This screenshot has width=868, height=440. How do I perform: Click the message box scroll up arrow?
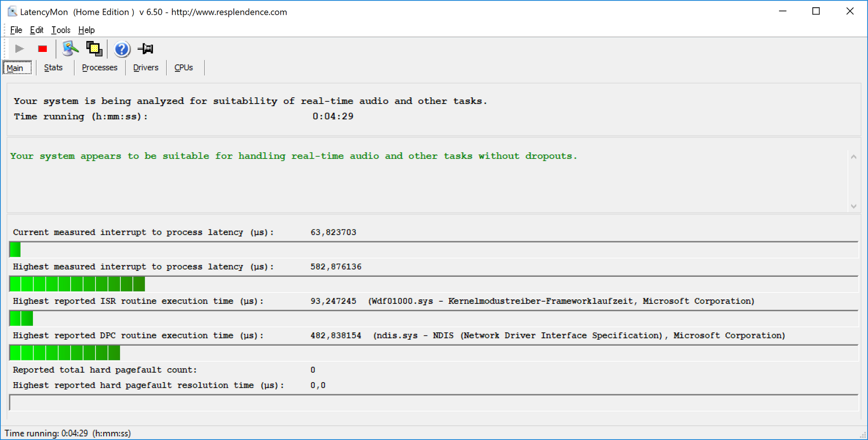click(854, 157)
